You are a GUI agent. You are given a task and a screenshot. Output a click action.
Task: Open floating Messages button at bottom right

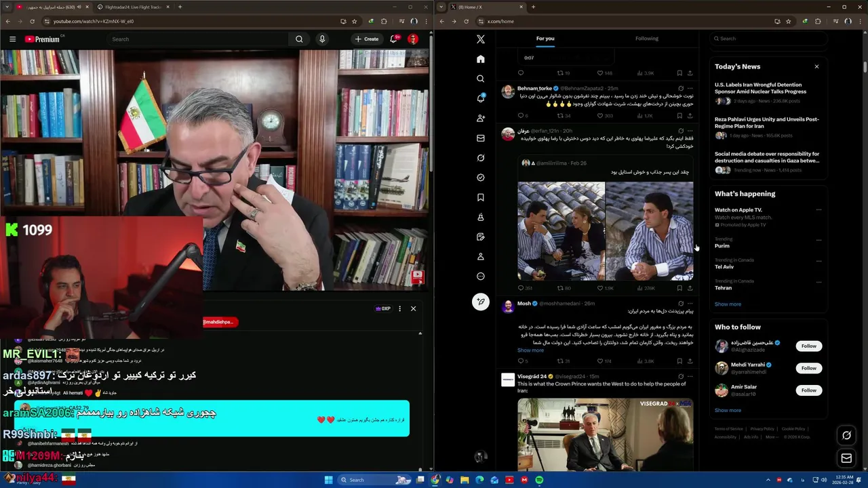click(846, 458)
